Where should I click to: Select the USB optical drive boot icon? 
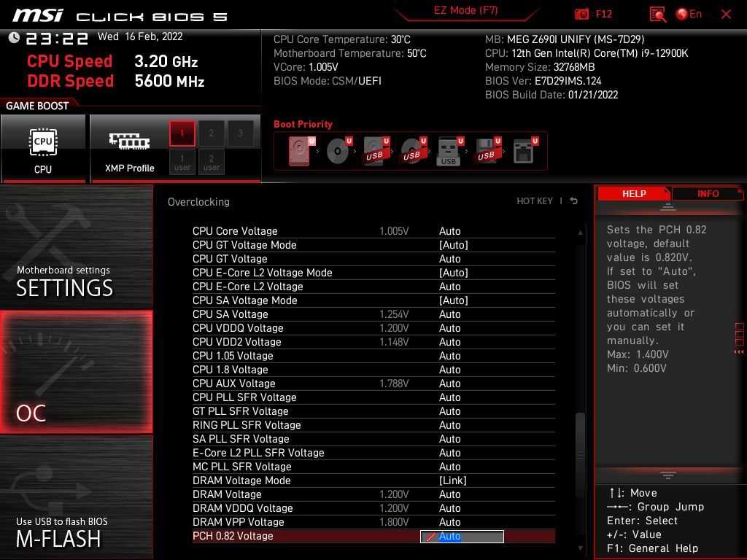(x=413, y=151)
